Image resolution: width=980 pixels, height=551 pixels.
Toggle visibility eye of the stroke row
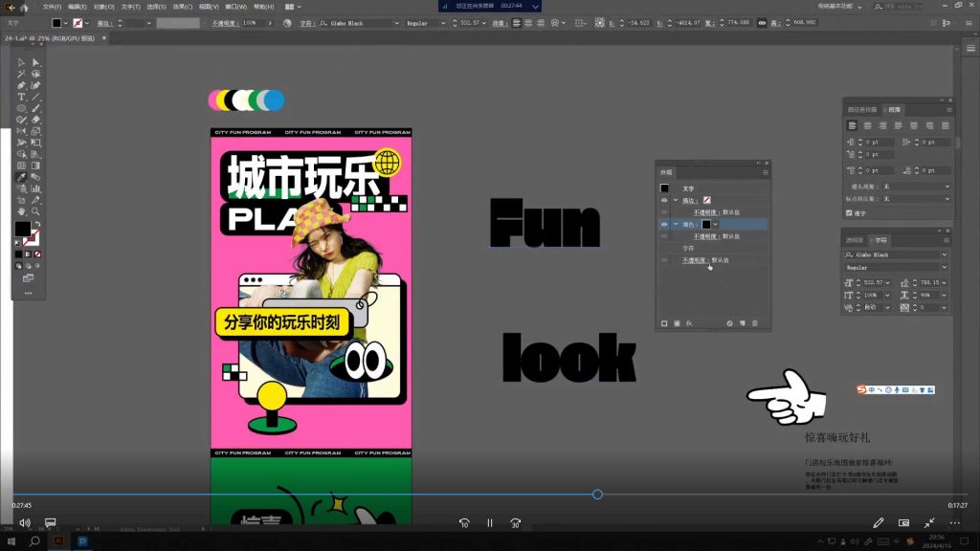(664, 200)
